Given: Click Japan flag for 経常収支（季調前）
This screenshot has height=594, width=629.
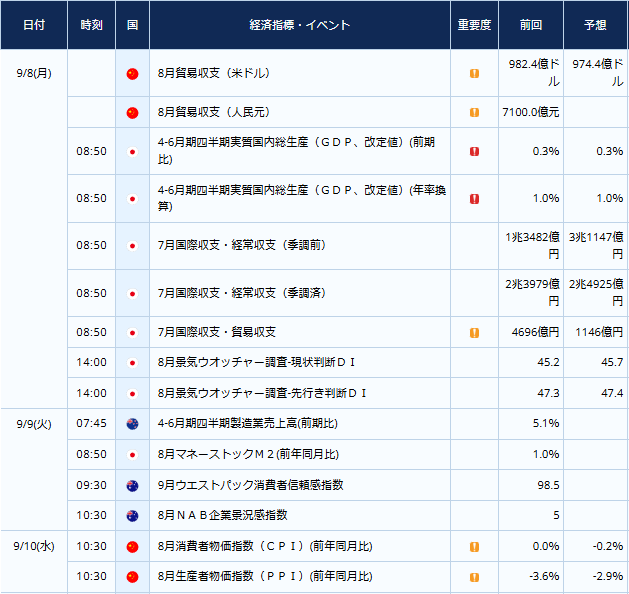Looking at the screenshot, I should 132,245.
